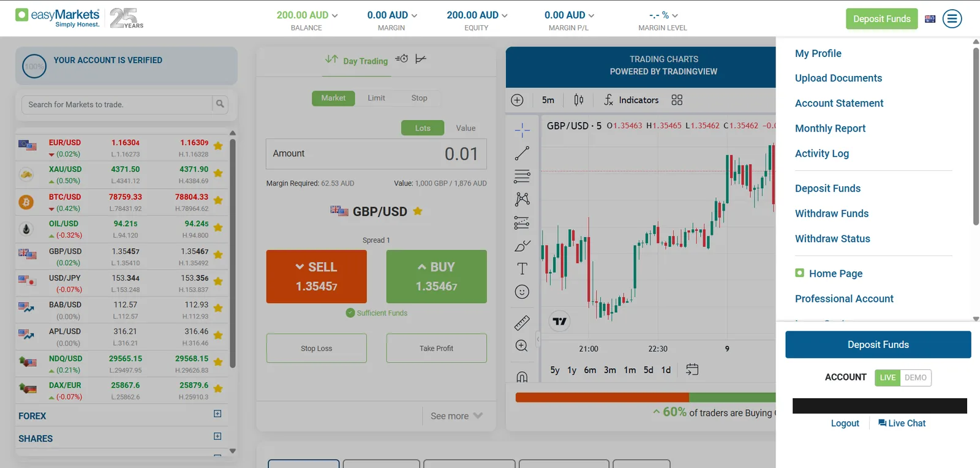Select the pattern drawing tool
Image resolution: width=980 pixels, height=468 pixels.
[522, 199]
